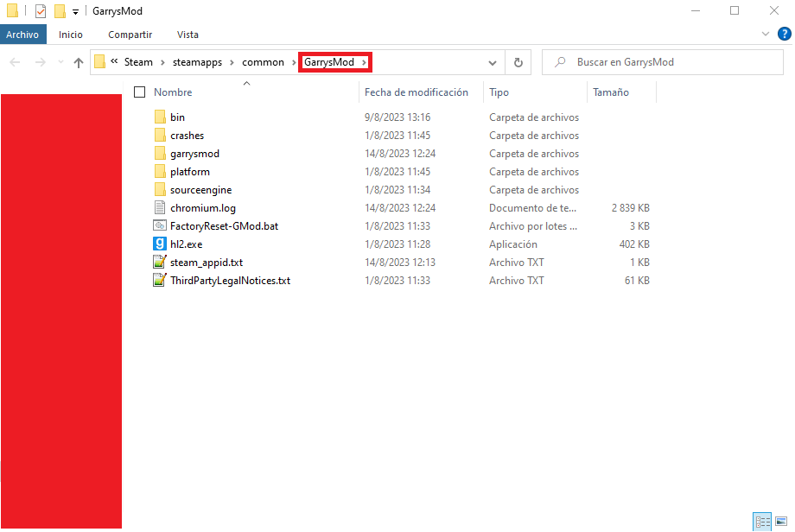Image resolution: width=795 pixels, height=532 pixels.
Task: Expand the chevron after Steam breadcrumb
Action: [x=162, y=62]
